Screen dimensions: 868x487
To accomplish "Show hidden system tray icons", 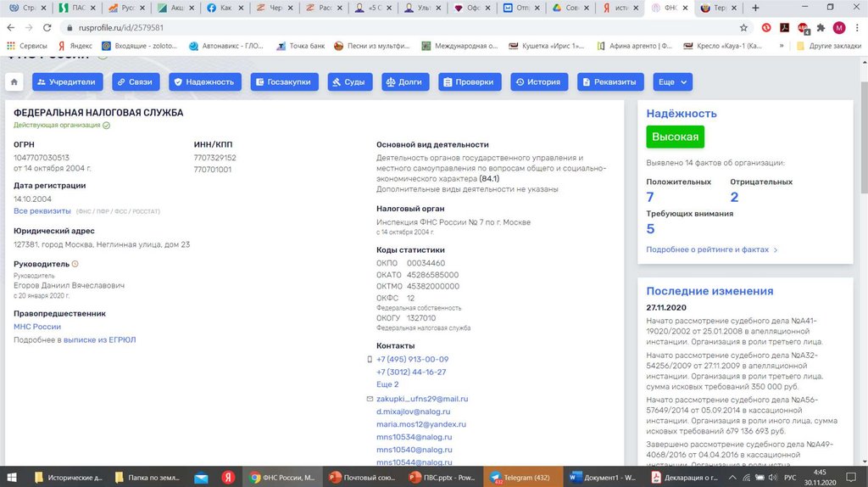I will (x=732, y=477).
